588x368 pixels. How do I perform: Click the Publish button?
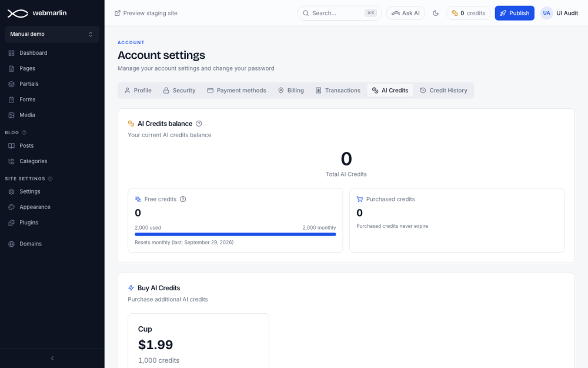(514, 13)
